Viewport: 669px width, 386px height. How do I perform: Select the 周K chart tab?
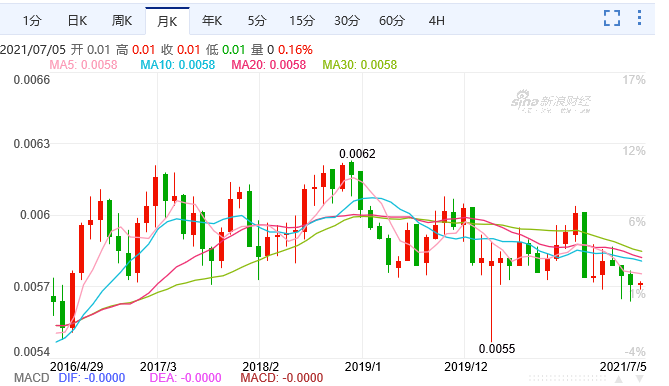point(122,20)
